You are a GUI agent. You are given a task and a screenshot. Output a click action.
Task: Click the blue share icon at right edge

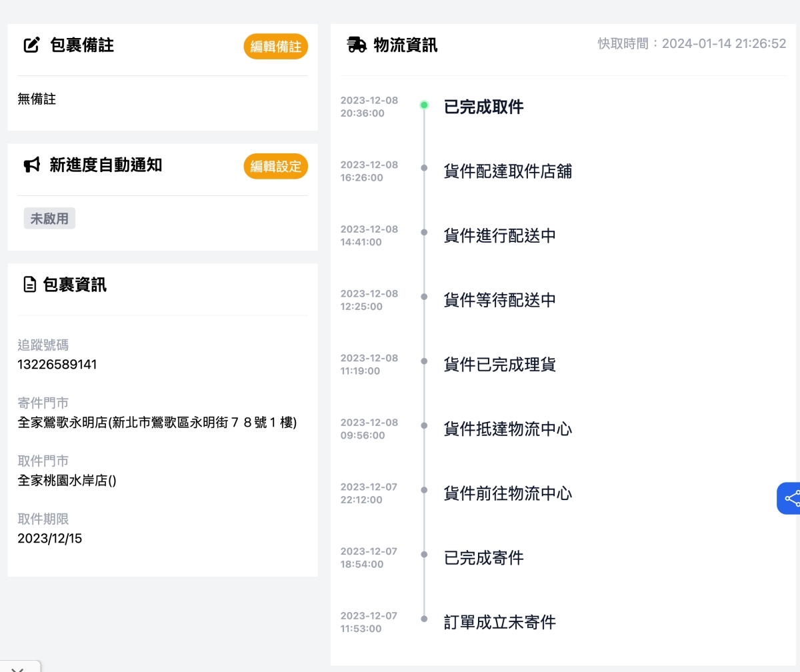789,498
